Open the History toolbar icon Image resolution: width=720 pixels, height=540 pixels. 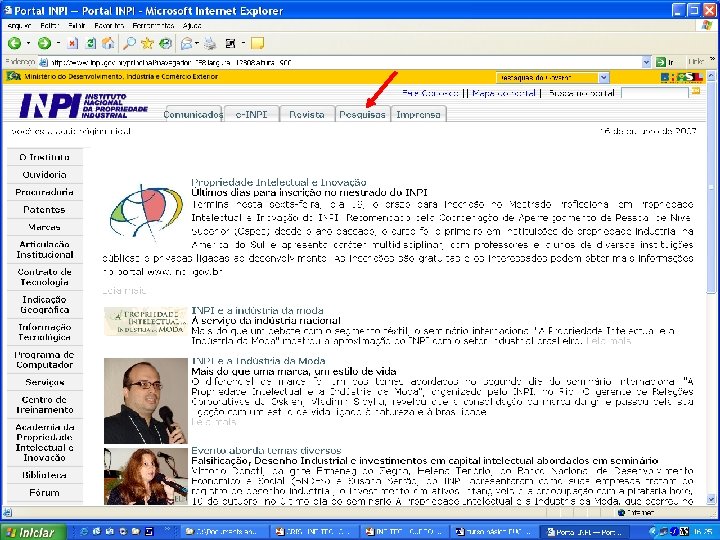[x=165, y=43]
